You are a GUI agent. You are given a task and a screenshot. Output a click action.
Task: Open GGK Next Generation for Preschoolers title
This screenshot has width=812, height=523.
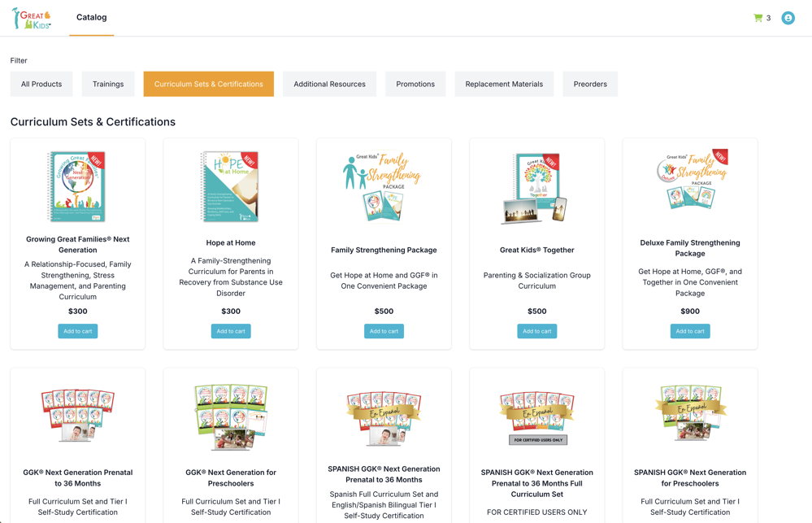point(231,478)
